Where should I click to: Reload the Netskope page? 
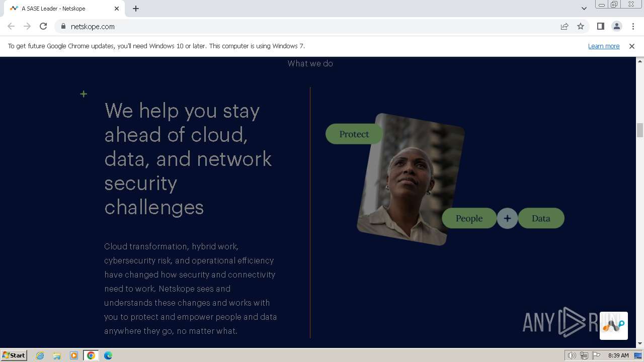click(x=43, y=26)
